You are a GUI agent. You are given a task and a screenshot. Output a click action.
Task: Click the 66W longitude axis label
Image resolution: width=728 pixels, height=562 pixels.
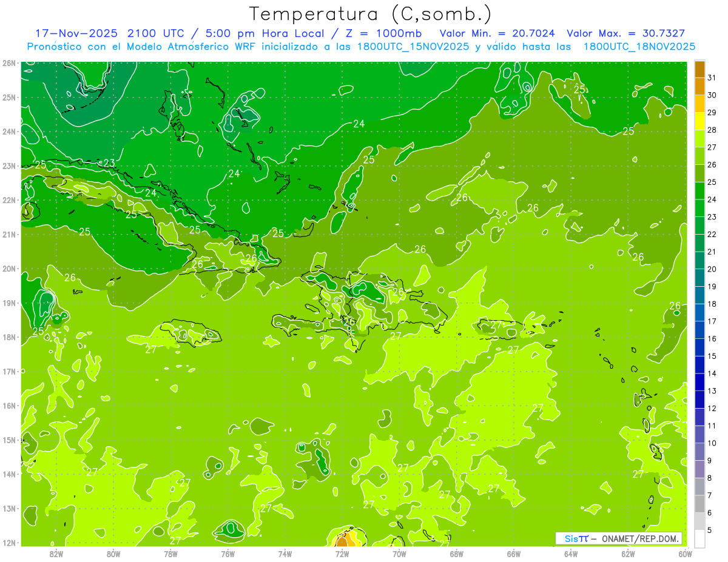(x=514, y=553)
